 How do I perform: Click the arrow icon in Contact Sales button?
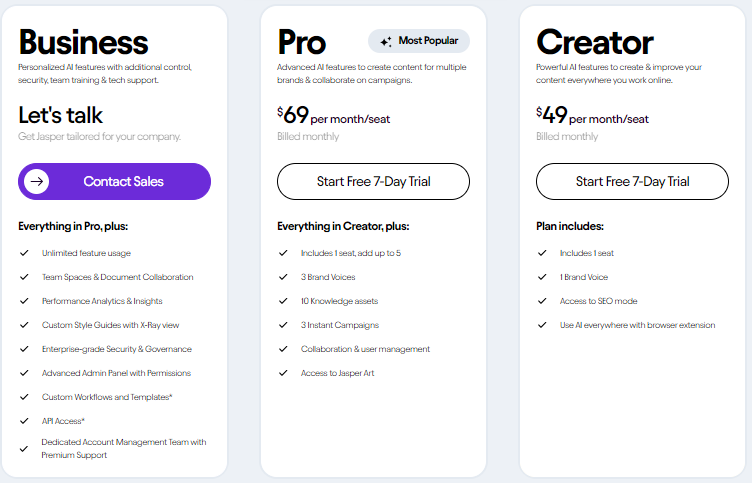point(37,181)
